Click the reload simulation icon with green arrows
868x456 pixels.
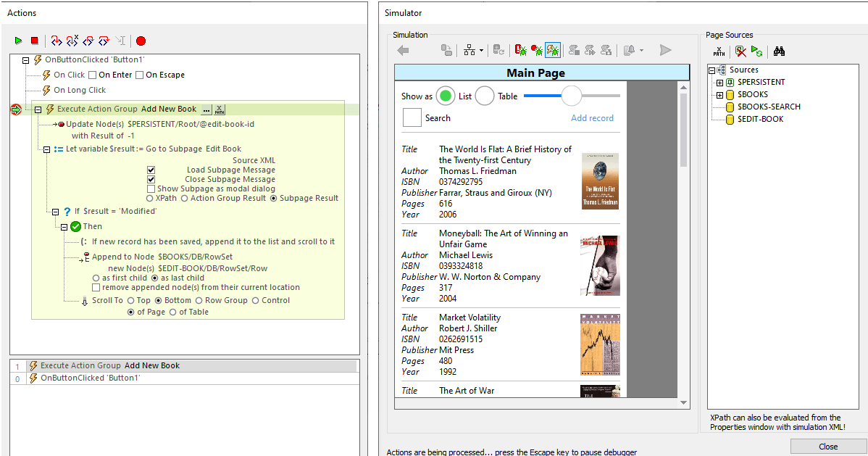coord(758,51)
